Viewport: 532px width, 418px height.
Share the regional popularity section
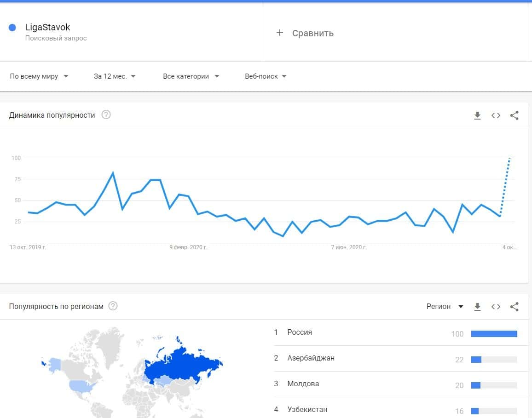pyautogui.click(x=514, y=307)
